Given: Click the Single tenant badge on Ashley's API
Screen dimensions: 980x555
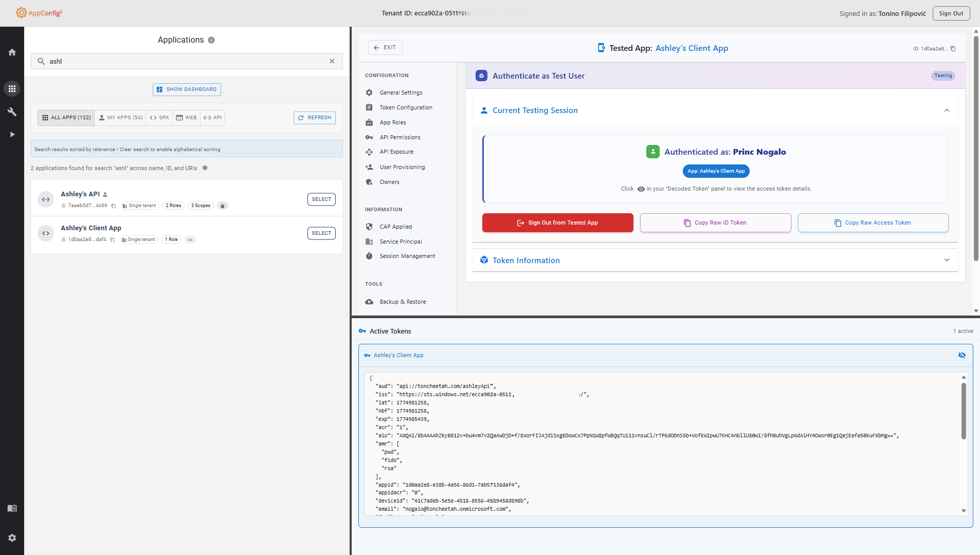Looking at the screenshot, I should coord(139,206).
